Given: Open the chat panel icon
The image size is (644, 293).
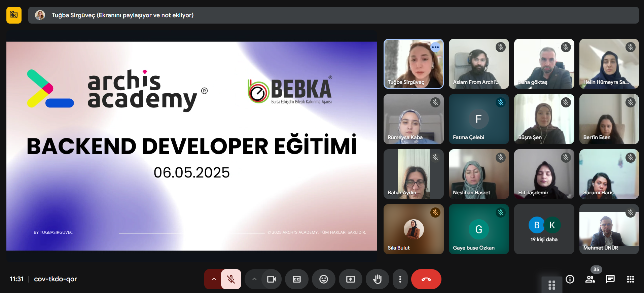Looking at the screenshot, I should pyautogui.click(x=610, y=279).
